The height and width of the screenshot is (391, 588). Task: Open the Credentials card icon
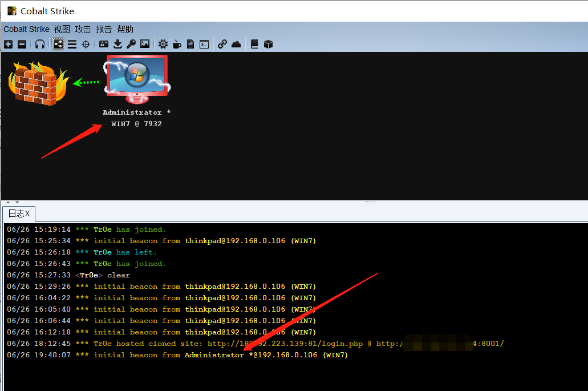click(104, 45)
